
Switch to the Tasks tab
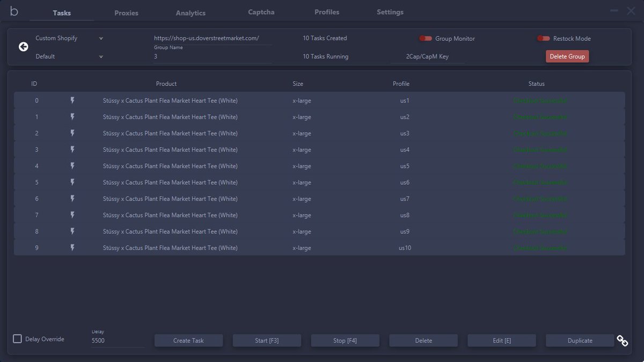pos(62,13)
